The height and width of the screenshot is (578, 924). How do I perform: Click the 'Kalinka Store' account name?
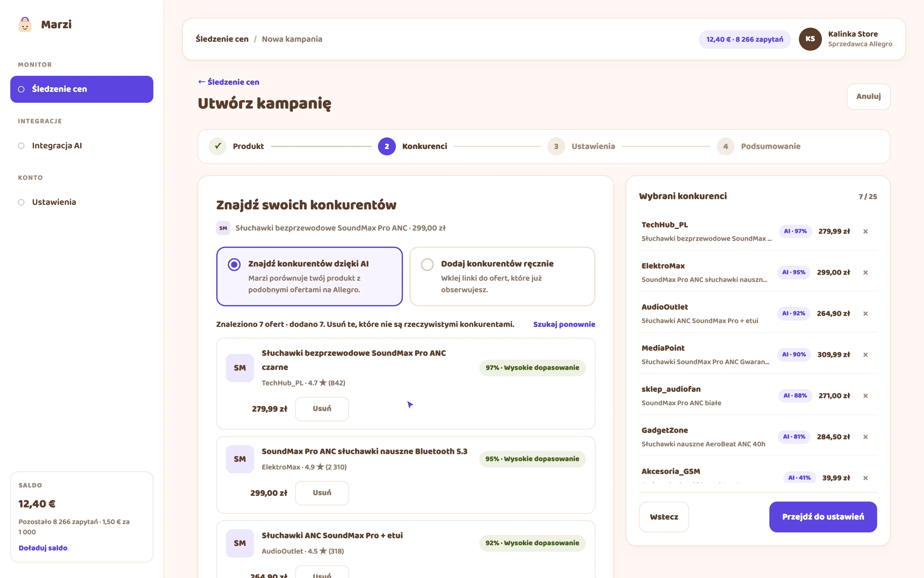853,34
